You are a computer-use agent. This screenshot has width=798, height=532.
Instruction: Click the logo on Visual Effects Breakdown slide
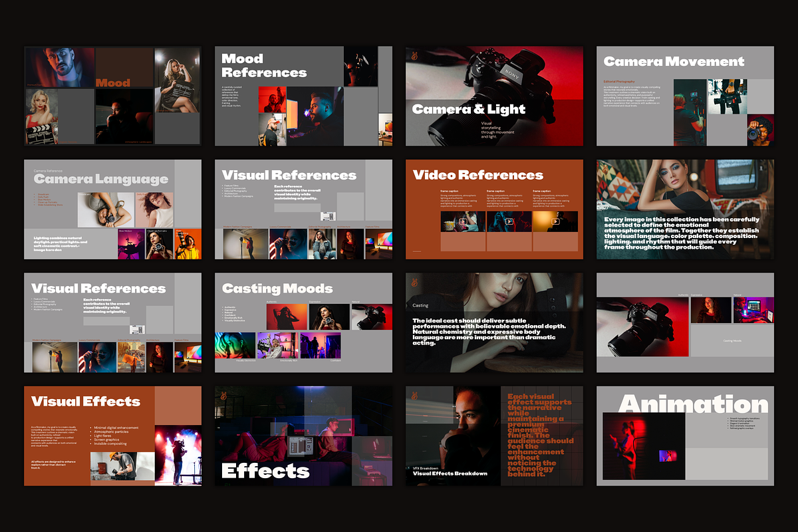pos(414,396)
